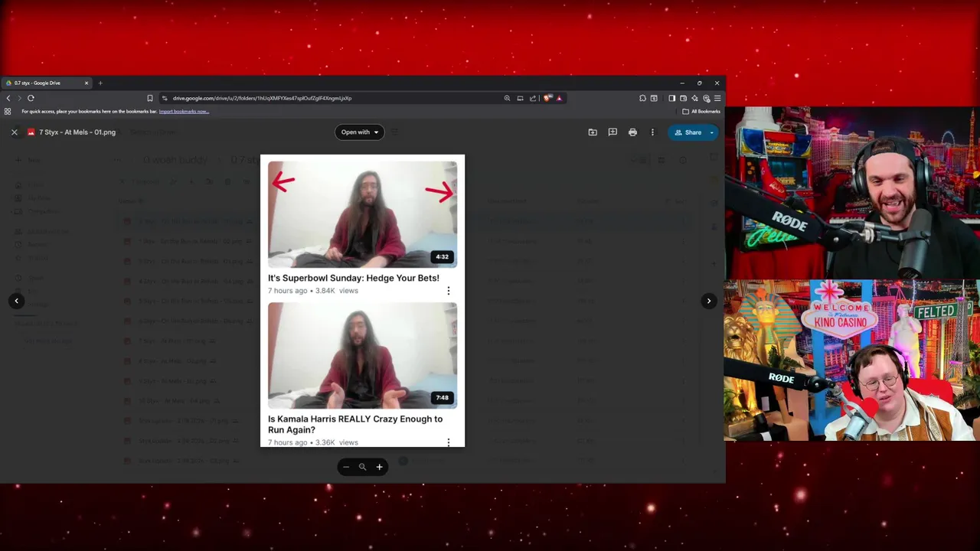The width and height of the screenshot is (980, 551).
Task: Click the file name '7 Styx - At Mels - 01.png'
Action: [x=77, y=132]
